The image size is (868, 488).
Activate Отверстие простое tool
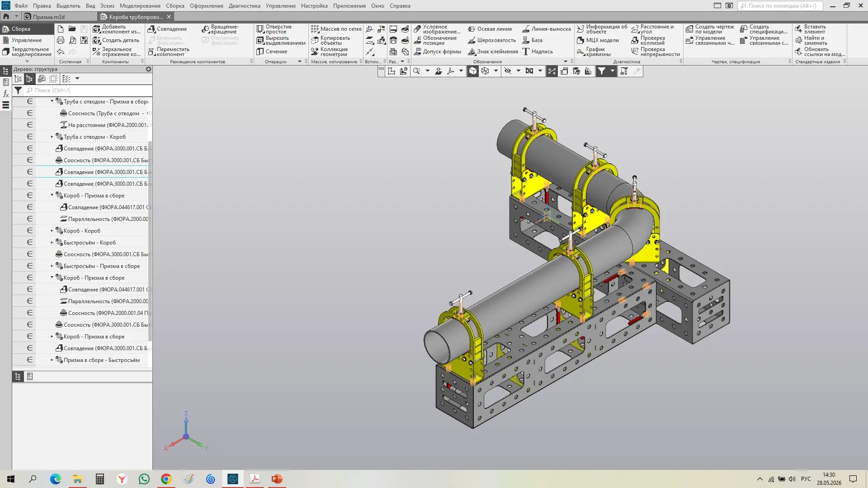click(274, 29)
